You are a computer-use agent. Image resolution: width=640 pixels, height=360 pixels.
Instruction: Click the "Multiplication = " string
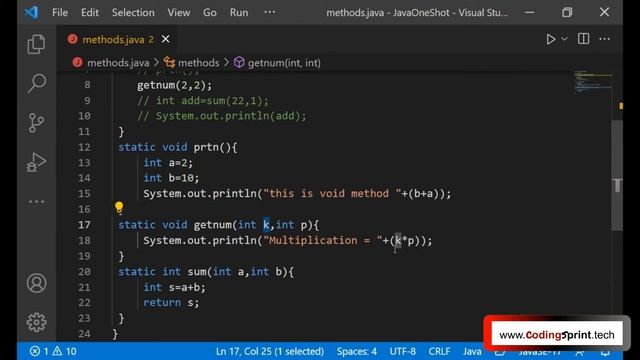322,240
